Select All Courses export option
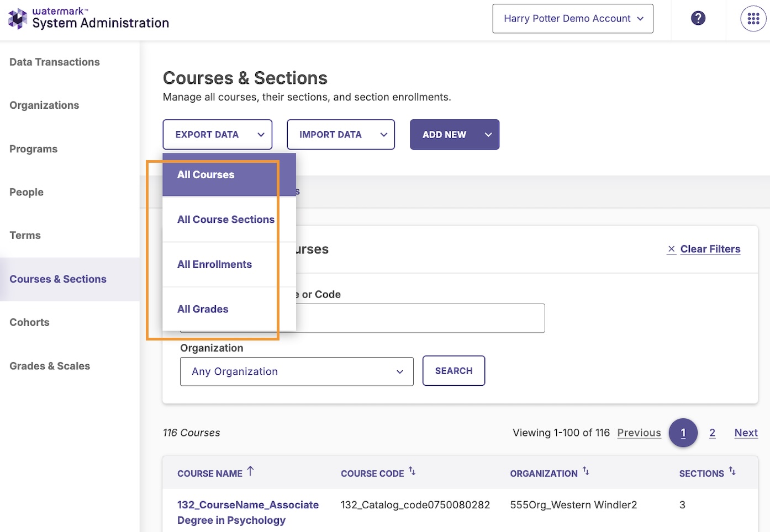 coord(229,175)
